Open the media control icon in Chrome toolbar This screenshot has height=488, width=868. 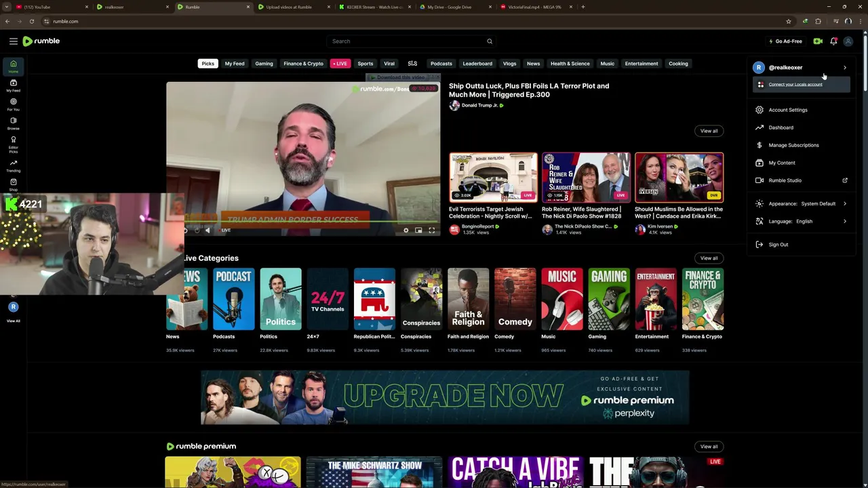835,21
